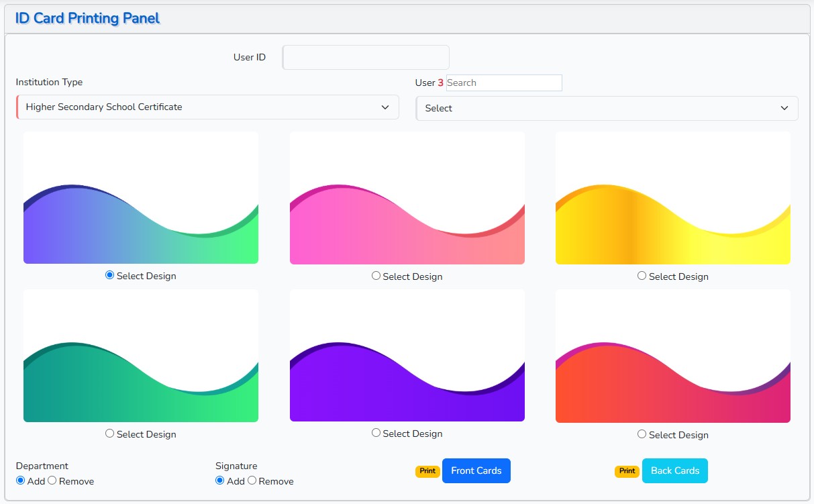Click the blue-green wave card design thumbnail
The height and width of the screenshot is (504, 814).
point(141,197)
